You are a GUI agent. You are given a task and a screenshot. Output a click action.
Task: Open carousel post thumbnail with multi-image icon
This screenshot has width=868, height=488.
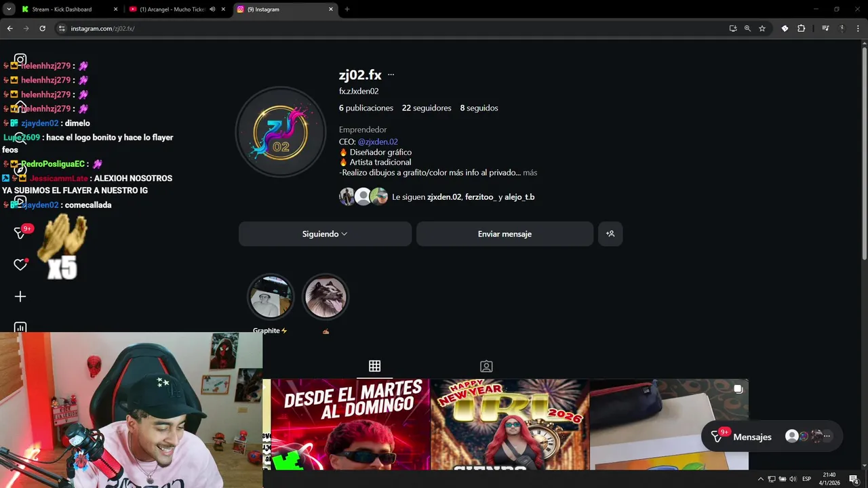coord(669,424)
